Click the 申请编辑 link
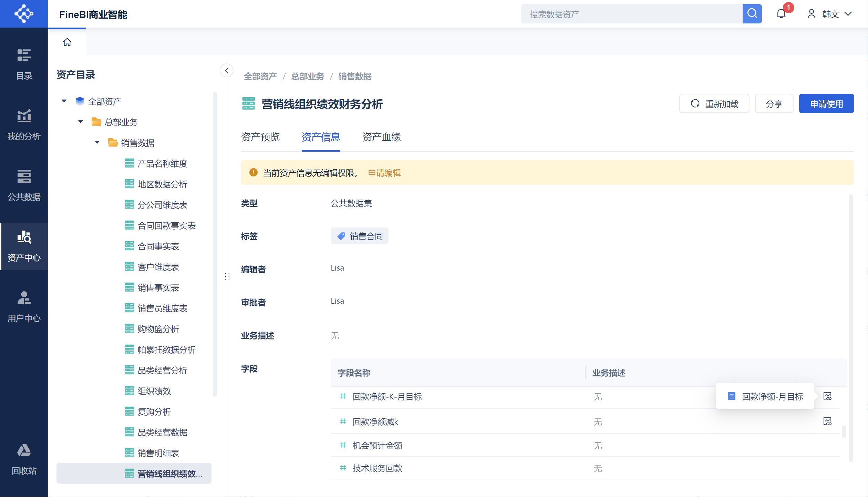Image resolution: width=868 pixels, height=497 pixels. click(x=384, y=173)
